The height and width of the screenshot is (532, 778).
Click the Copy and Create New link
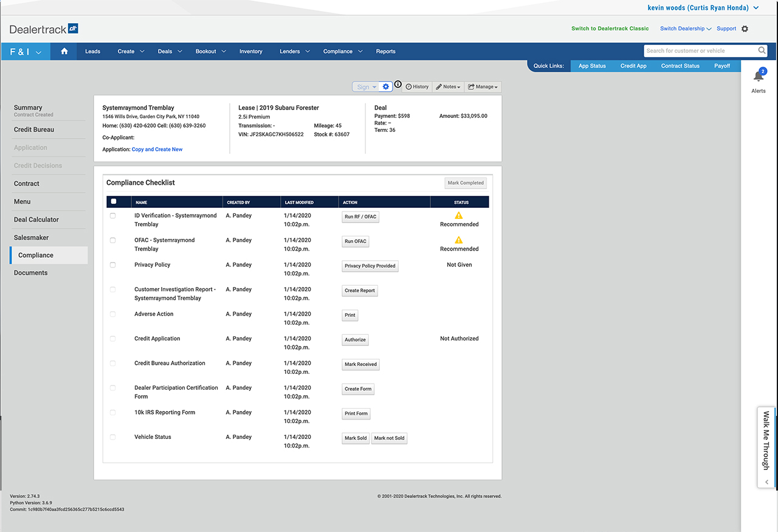pos(157,150)
